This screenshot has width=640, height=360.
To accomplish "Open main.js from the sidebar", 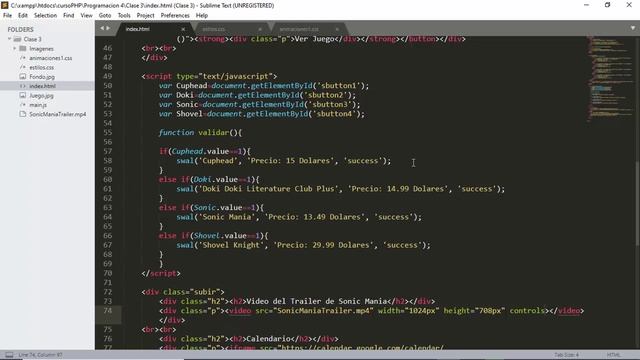I will [38, 105].
